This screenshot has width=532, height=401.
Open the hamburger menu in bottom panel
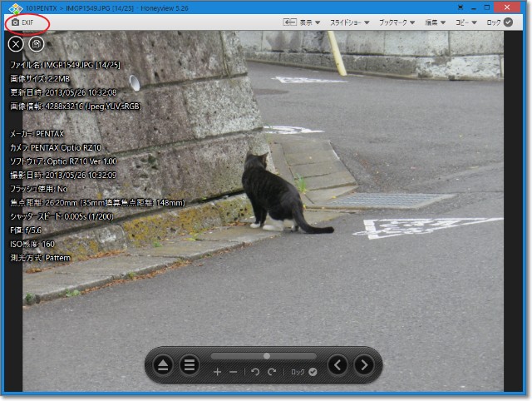tap(190, 364)
